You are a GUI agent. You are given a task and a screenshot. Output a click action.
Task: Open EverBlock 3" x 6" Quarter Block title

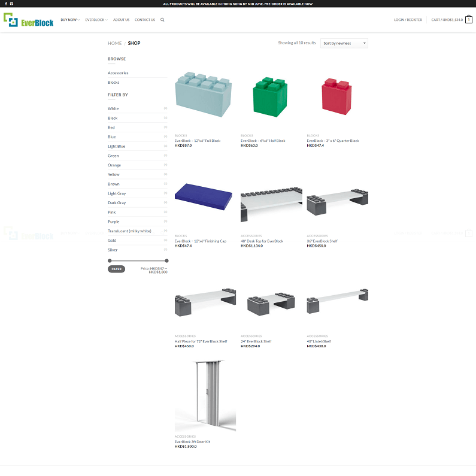tap(333, 141)
